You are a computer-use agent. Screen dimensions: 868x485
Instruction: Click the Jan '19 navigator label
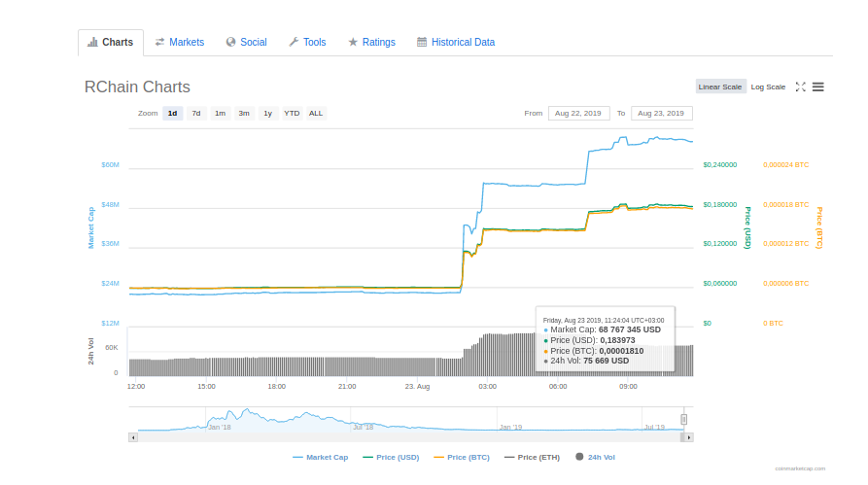pos(510,428)
